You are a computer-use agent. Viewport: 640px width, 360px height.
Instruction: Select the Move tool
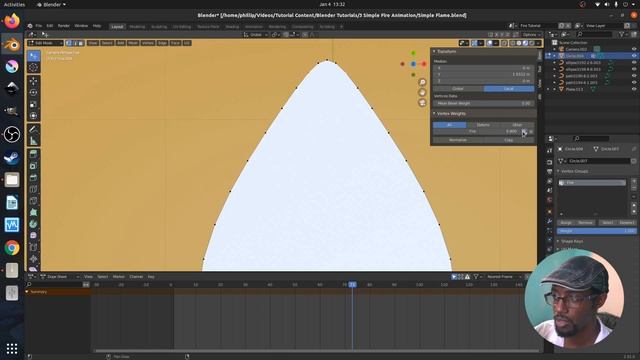(33, 81)
